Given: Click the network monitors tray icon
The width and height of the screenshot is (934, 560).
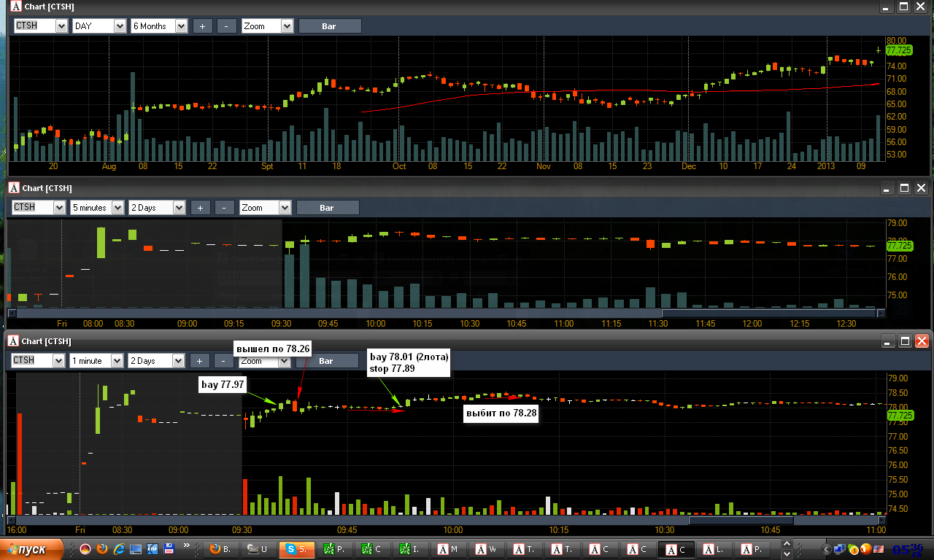Looking at the screenshot, I should pyautogui.click(x=841, y=549).
